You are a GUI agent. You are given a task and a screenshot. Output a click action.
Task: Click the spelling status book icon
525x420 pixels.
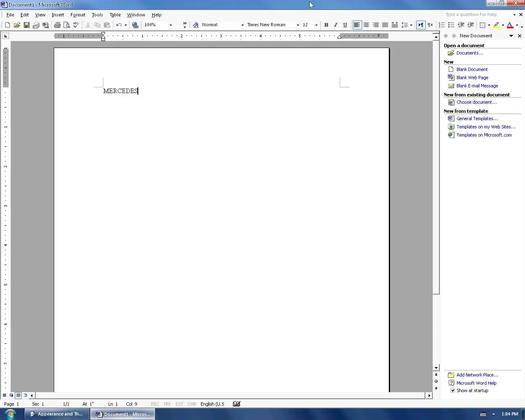coord(237,404)
